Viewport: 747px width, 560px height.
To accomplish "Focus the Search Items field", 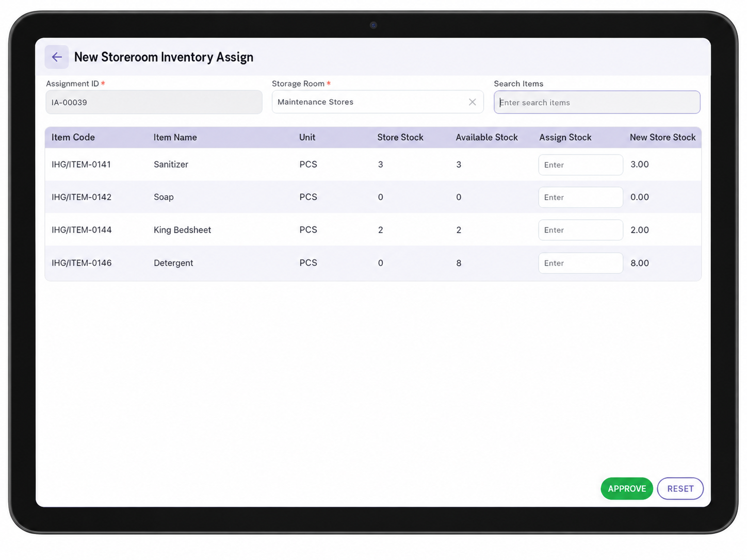I will (x=597, y=103).
